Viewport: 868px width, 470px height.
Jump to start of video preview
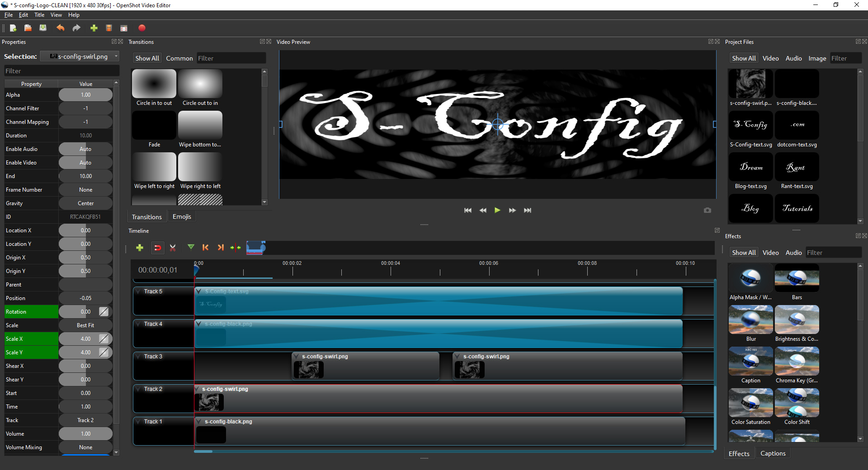tap(468, 210)
